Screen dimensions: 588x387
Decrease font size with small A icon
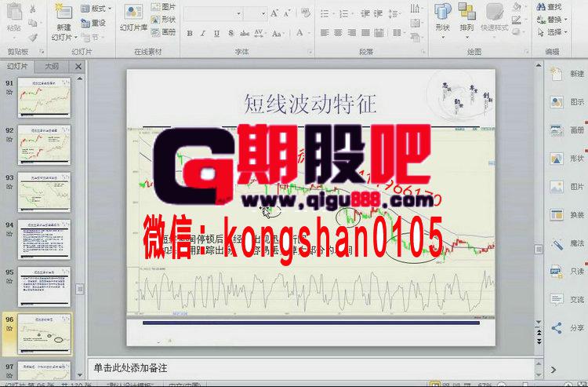pos(287,14)
